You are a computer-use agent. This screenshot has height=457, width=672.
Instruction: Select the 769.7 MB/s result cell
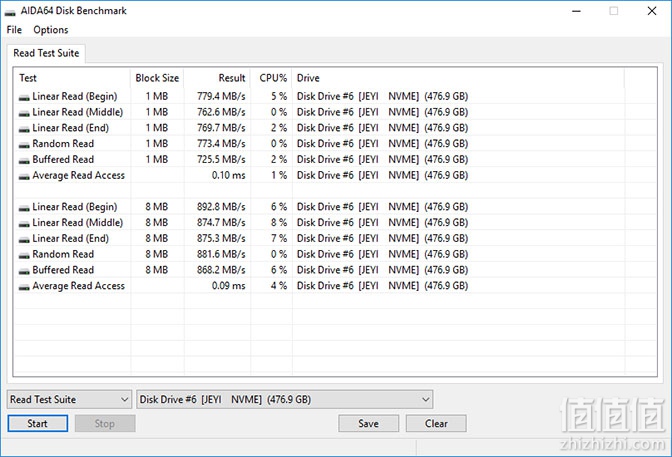pos(221,128)
